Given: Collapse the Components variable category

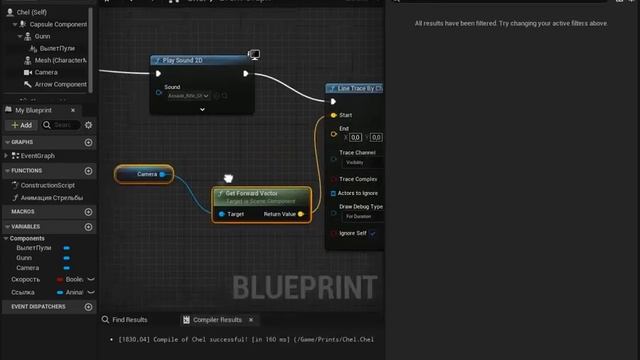Looking at the screenshot, I should point(6,238).
